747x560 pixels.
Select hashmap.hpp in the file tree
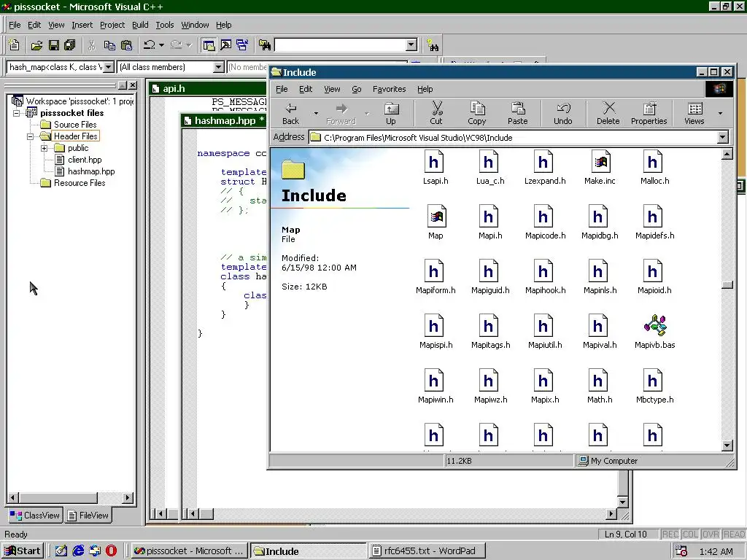pos(91,171)
